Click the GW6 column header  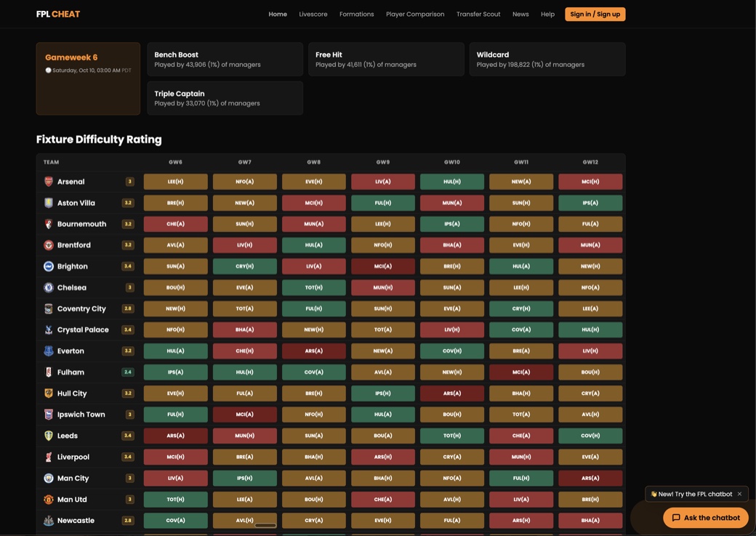coord(175,162)
